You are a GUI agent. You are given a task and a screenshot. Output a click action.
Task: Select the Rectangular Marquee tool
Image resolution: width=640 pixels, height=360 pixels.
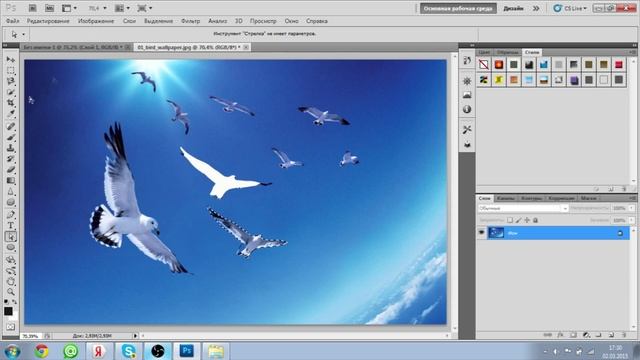(x=11, y=71)
